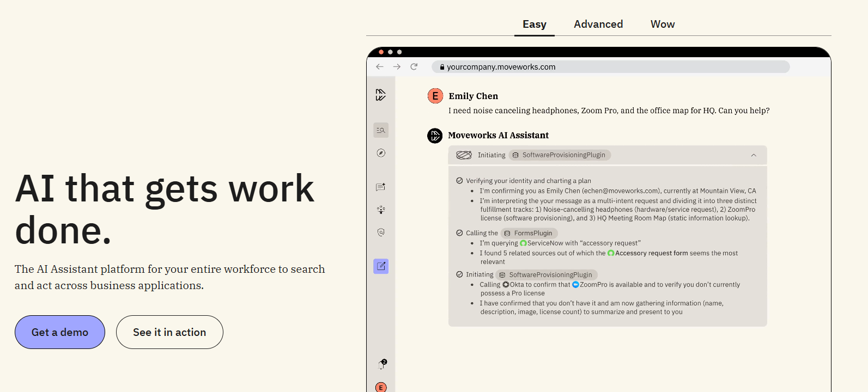
Task: Click the Moveworks AI Assistant avatar
Action: point(435,136)
